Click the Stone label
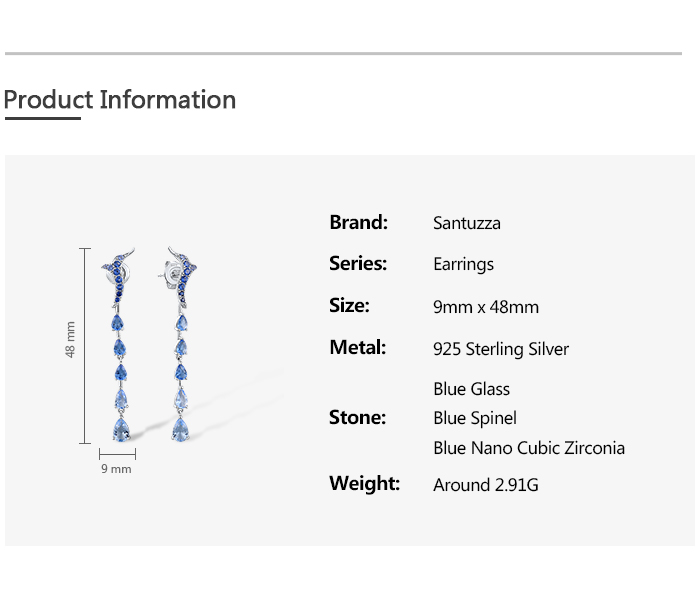This screenshot has width=700, height=596. click(357, 417)
